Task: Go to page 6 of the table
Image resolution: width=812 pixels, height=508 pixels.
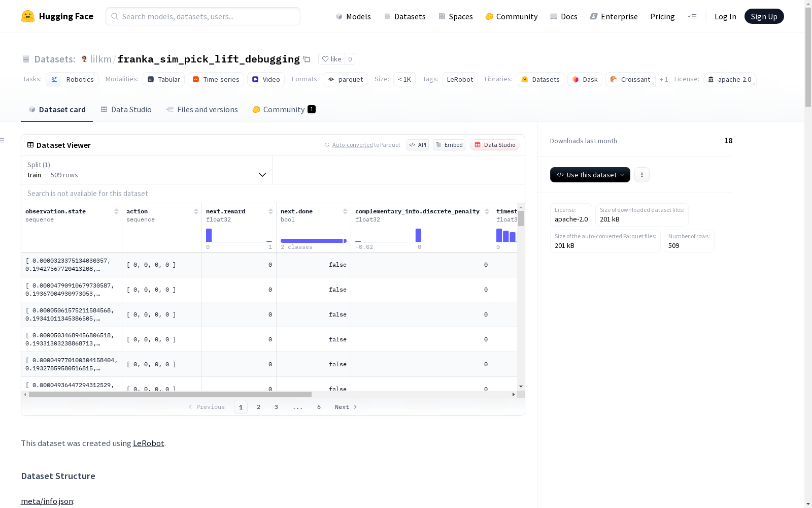Action: pos(319,407)
